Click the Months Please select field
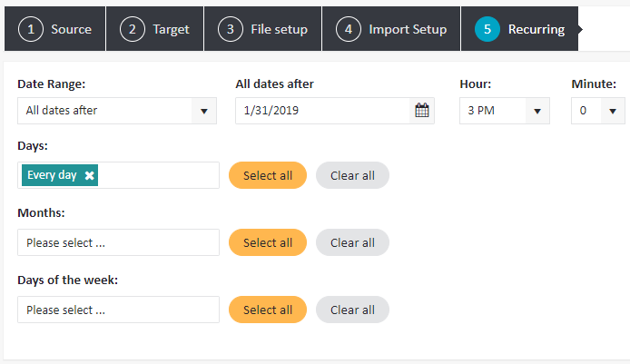Viewport: 630px width, 364px height. pos(119,242)
